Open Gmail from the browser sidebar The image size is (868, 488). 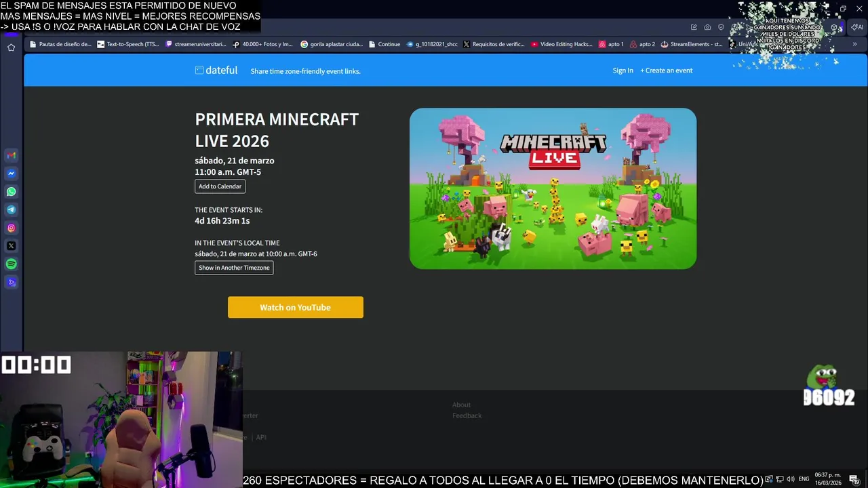12,155
